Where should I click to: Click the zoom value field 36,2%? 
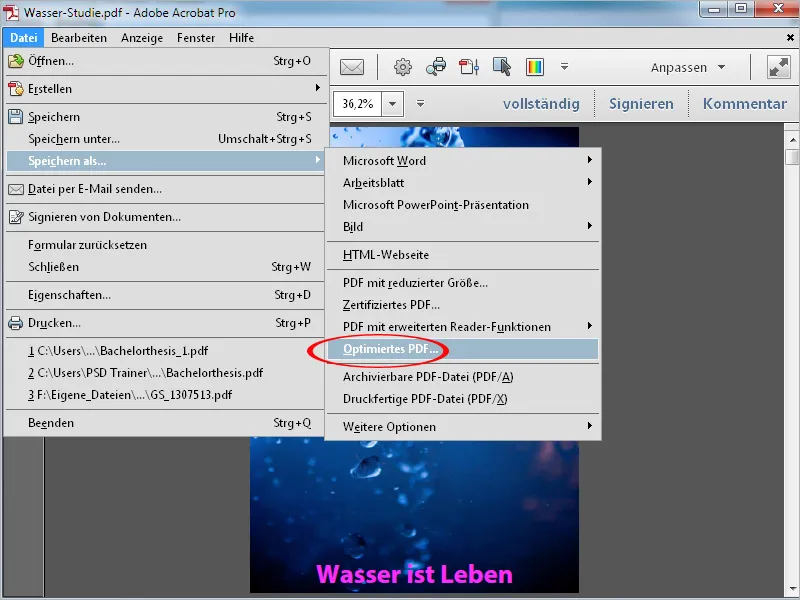pos(358,104)
